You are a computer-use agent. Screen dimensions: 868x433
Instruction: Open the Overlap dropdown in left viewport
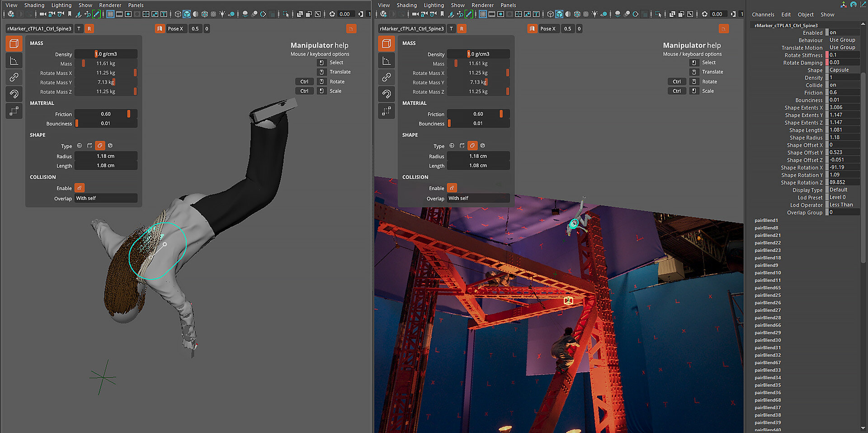pos(106,198)
